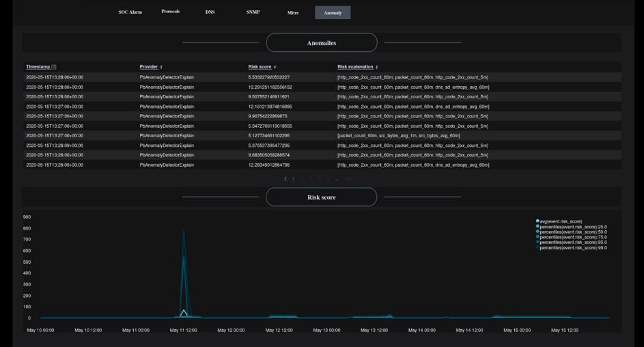Open the SOC Alarm tab
Image resolution: width=644 pixels, height=347 pixels.
click(130, 12)
